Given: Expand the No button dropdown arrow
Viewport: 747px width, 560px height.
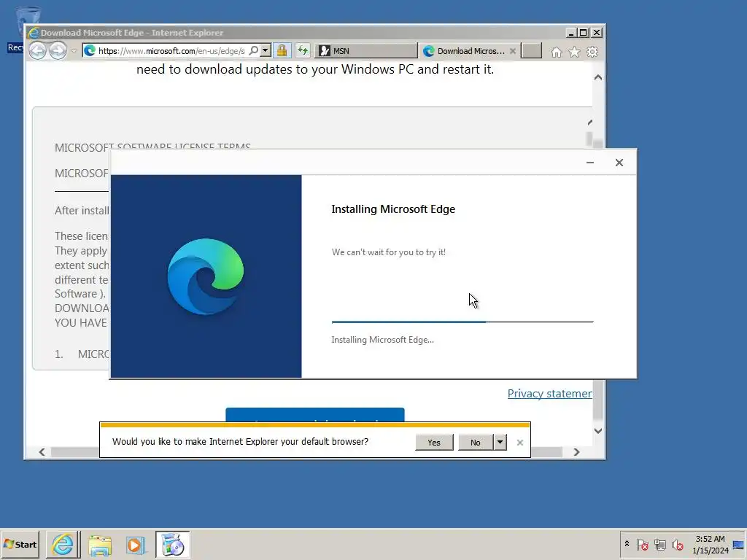Looking at the screenshot, I should tap(500, 443).
